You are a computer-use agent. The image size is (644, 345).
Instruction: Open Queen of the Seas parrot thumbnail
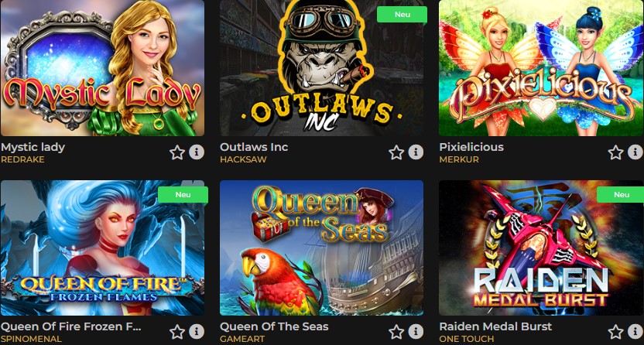[321, 248]
